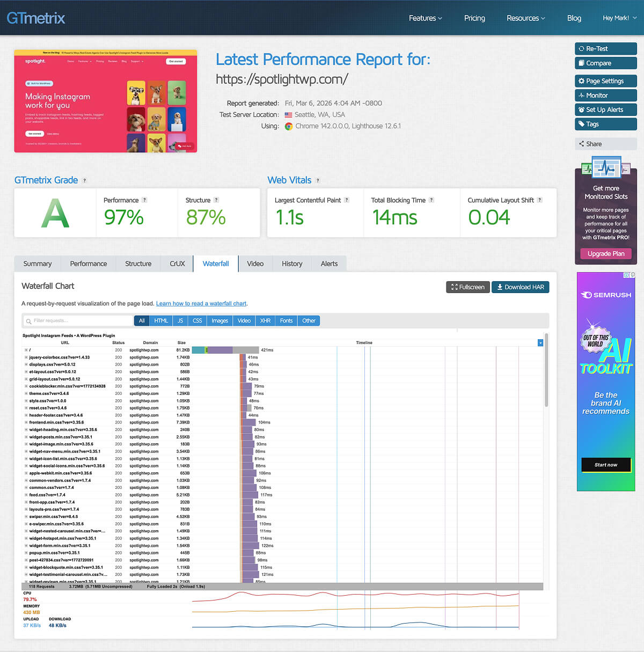The image size is (644, 652).
Task: Click the filter requests search icon
Action: click(28, 321)
